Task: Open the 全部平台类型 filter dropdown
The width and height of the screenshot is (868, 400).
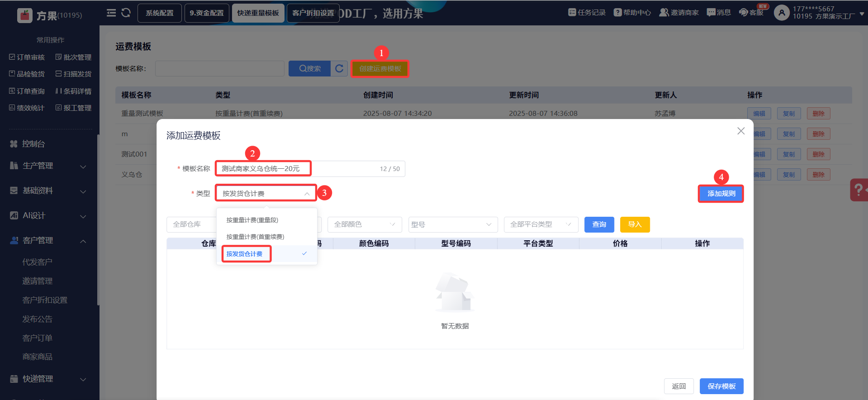Action: tap(541, 224)
